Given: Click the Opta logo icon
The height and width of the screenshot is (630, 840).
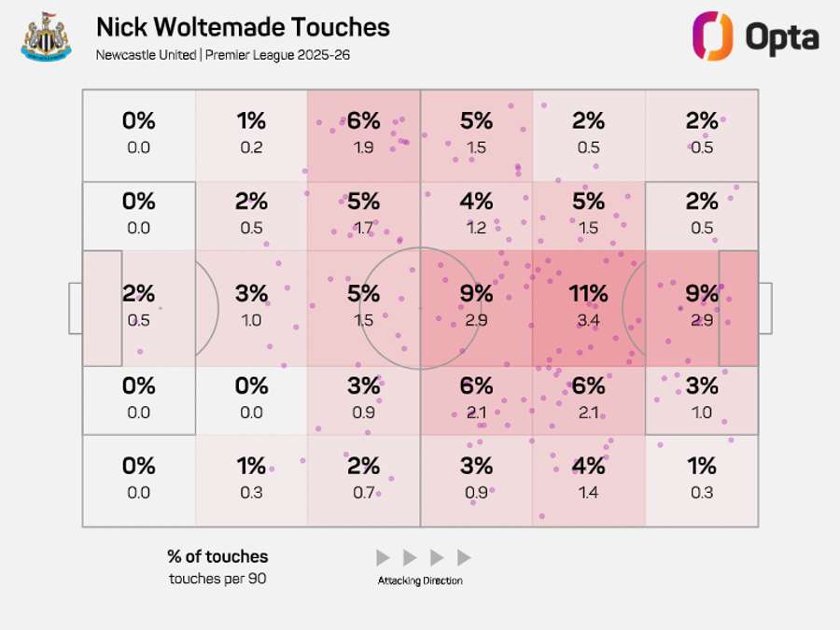Looking at the screenshot, I should (x=711, y=35).
